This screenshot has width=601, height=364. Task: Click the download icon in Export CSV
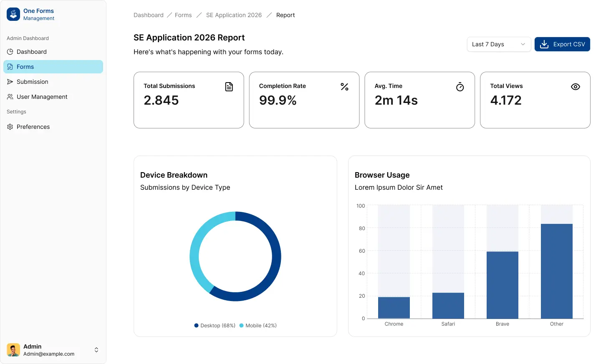click(x=544, y=44)
